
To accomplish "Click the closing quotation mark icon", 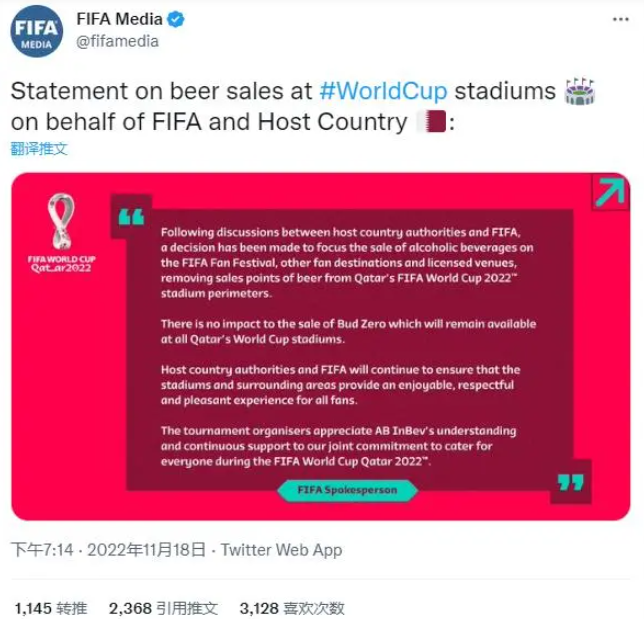I will pyautogui.click(x=570, y=482).
